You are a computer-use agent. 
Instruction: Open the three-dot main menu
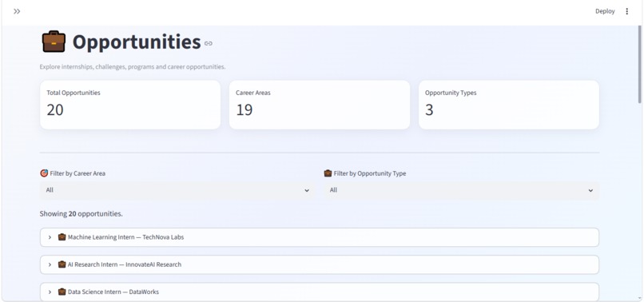coord(626,11)
